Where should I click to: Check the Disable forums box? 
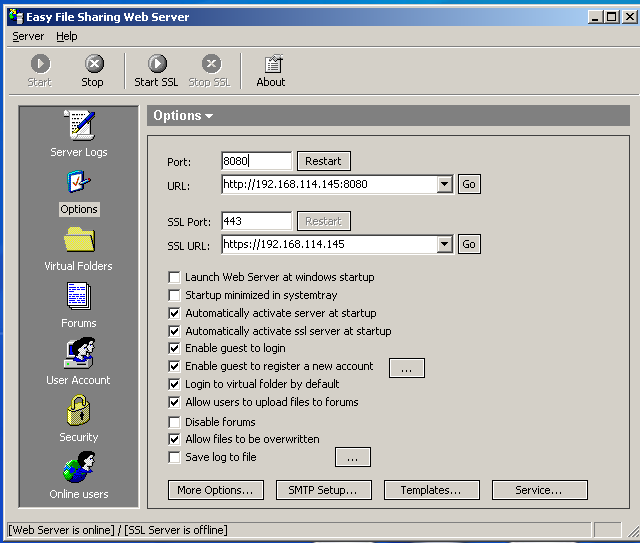174,422
